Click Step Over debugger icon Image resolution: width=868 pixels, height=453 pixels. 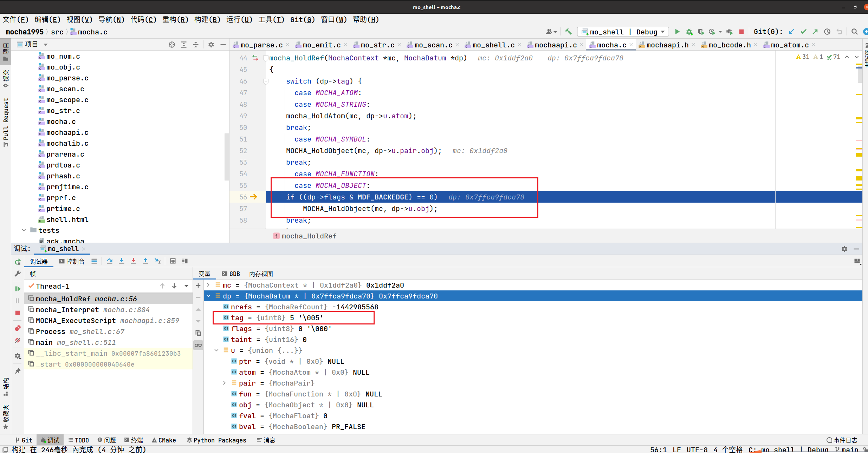point(110,261)
